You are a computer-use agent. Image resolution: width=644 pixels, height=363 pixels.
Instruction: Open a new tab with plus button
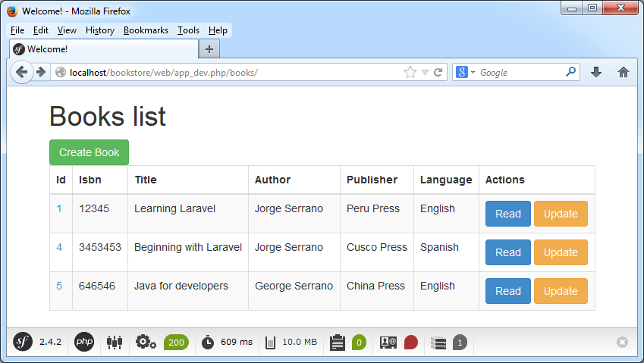[209, 49]
